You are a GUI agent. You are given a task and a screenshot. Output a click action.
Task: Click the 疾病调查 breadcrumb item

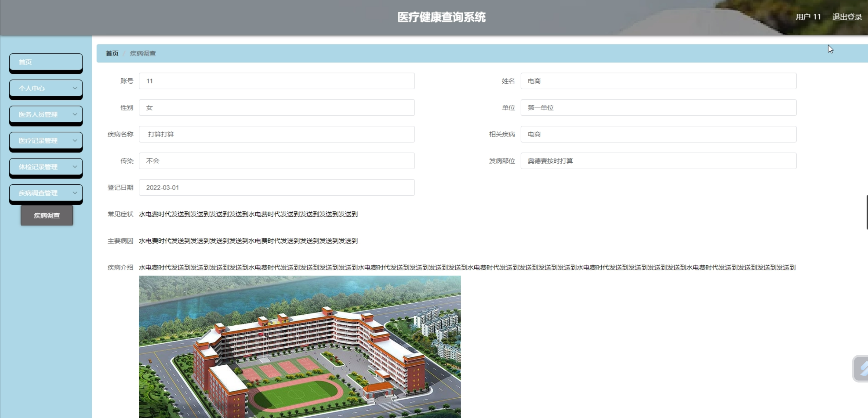143,53
